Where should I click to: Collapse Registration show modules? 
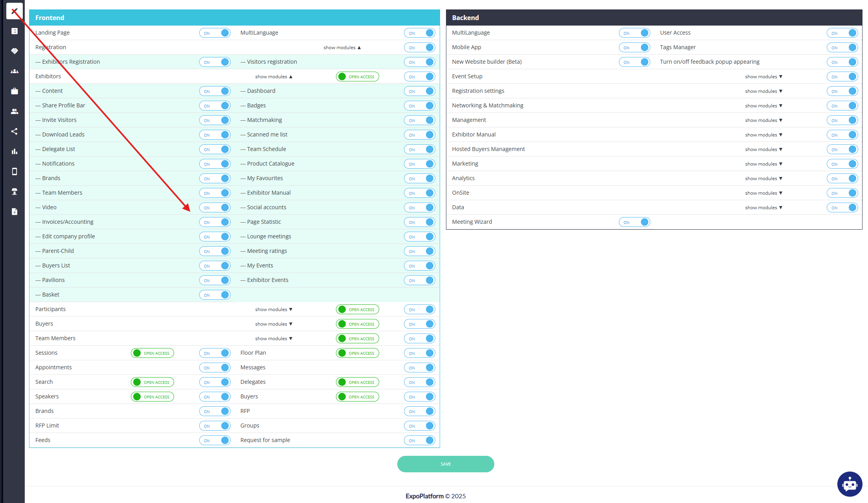coord(342,48)
